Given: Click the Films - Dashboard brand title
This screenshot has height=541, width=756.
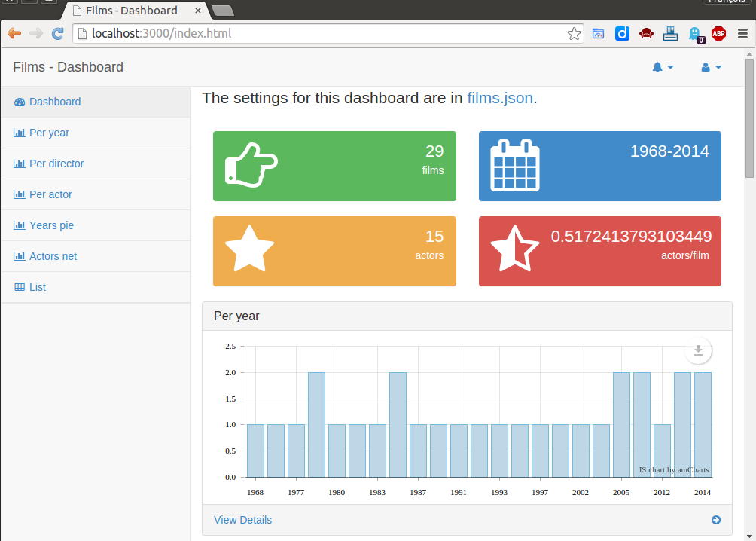Looking at the screenshot, I should coord(68,67).
